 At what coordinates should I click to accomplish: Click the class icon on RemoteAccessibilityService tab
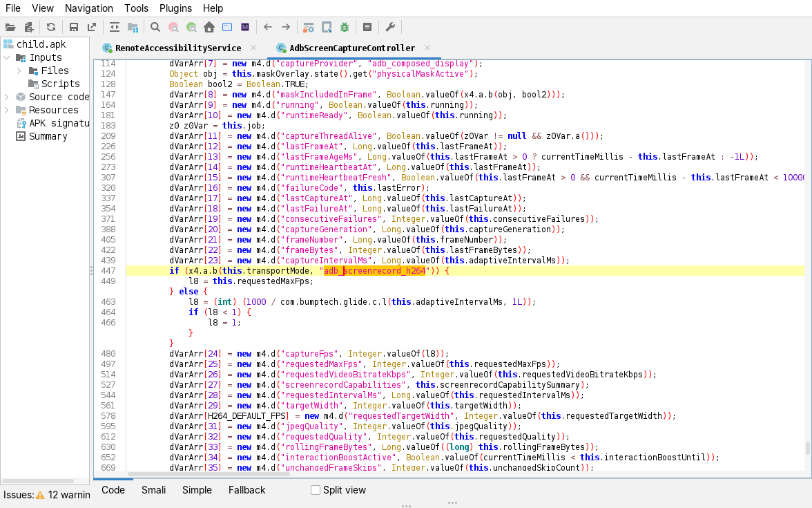pos(107,48)
